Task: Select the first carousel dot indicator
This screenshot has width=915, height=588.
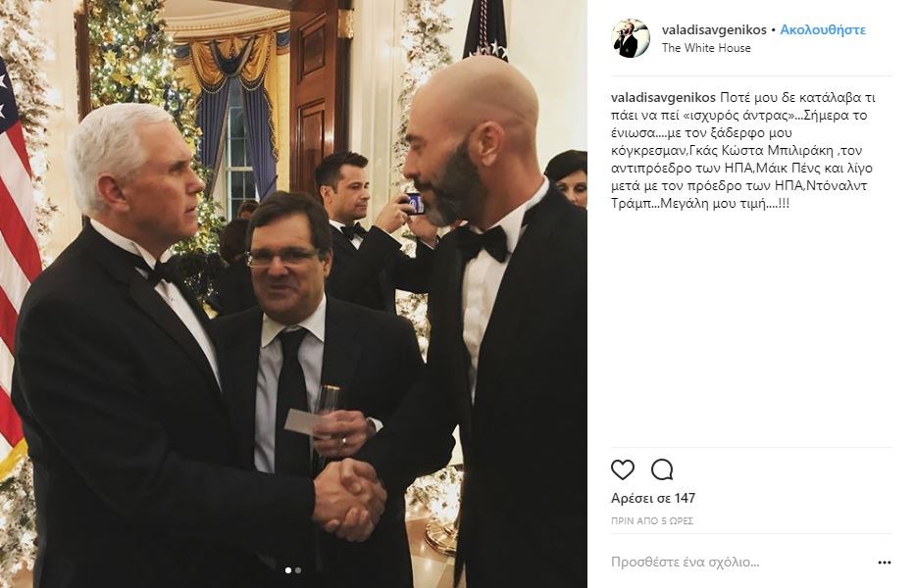Action: 288,570
